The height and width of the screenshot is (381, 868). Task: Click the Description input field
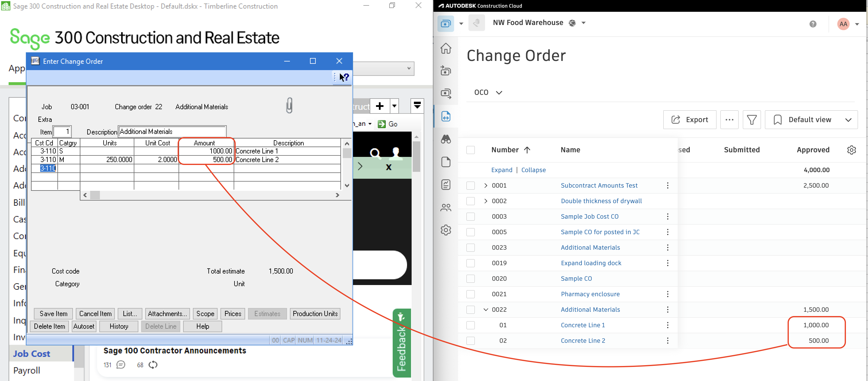[x=172, y=132]
